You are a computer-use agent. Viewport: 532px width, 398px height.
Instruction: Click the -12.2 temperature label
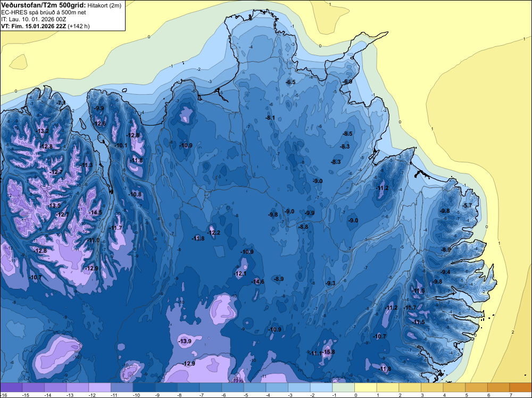click(214, 233)
